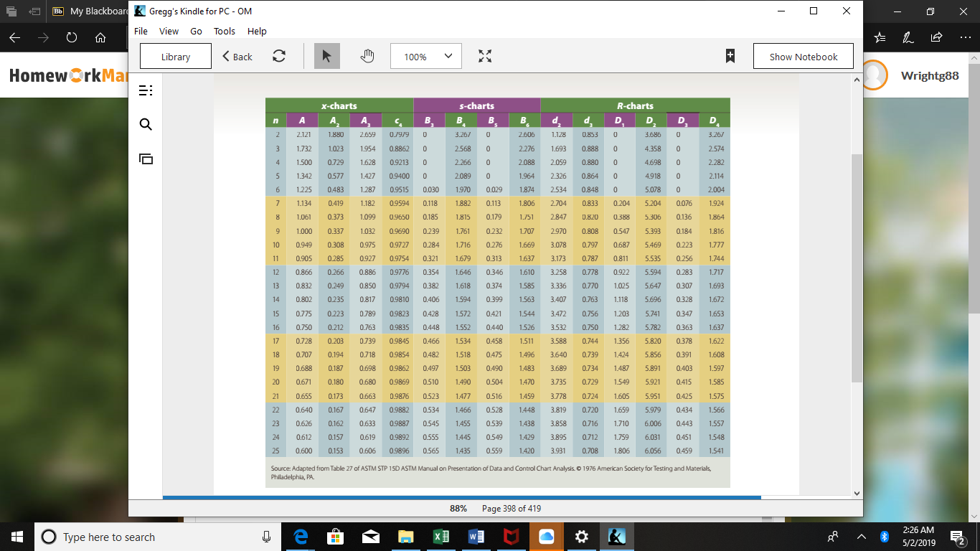Click the browser forward arrow
The height and width of the screenshot is (551, 980).
click(x=43, y=38)
